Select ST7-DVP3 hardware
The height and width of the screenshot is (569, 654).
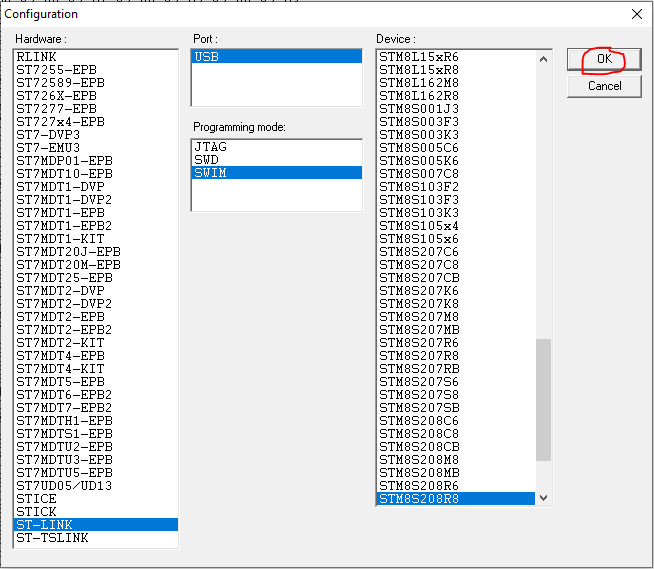click(x=96, y=135)
